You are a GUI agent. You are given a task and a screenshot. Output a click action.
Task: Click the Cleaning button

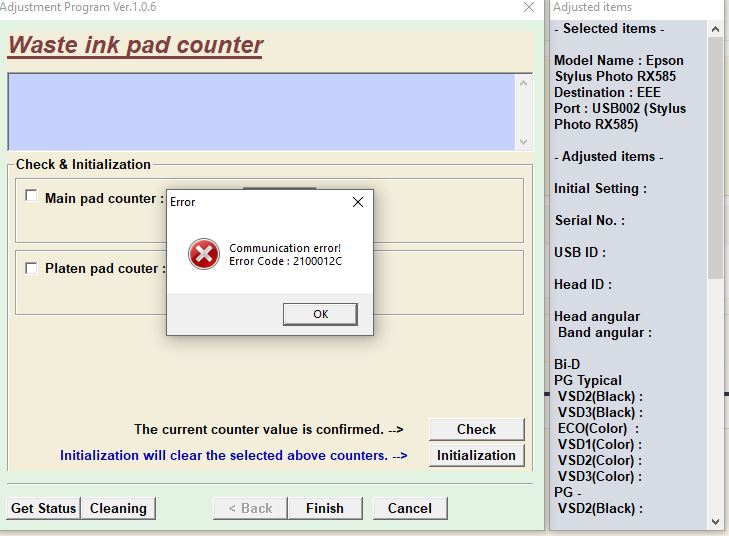point(118,508)
